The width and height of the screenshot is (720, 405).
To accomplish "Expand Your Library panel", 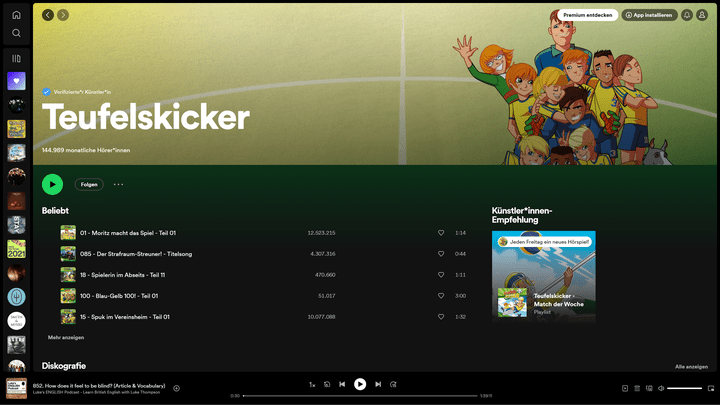I will click(16, 58).
